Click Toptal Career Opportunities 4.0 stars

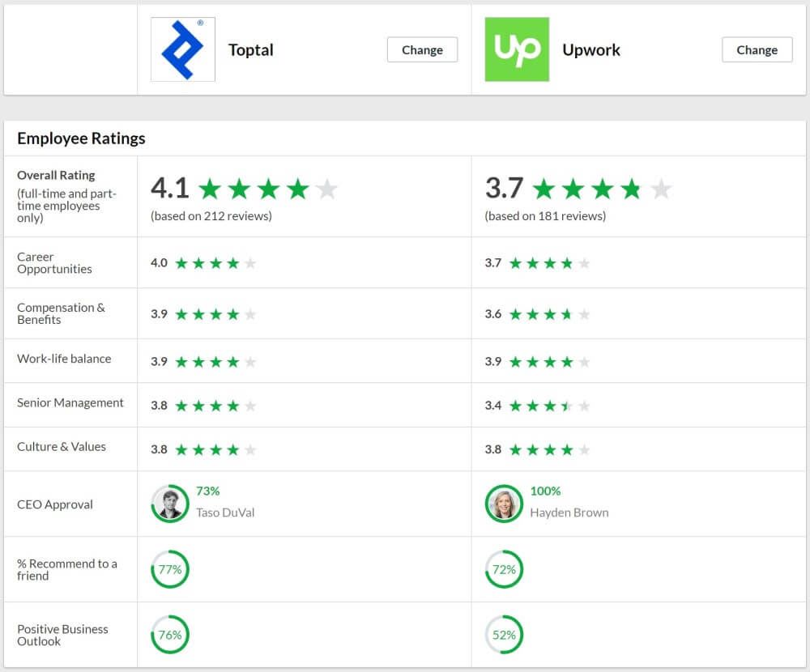click(x=216, y=263)
